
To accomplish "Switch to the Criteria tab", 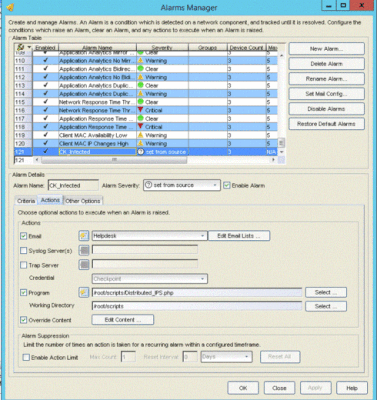I will [x=26, y=201].
